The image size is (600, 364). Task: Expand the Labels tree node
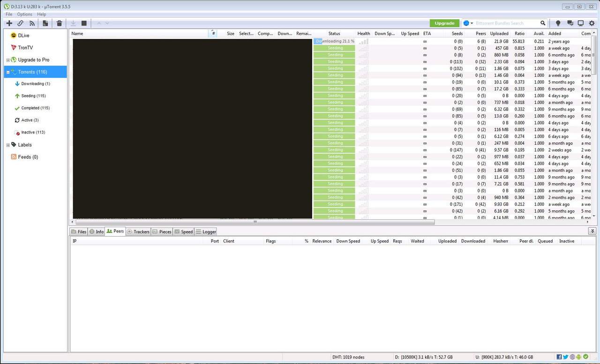coord(8,145)
